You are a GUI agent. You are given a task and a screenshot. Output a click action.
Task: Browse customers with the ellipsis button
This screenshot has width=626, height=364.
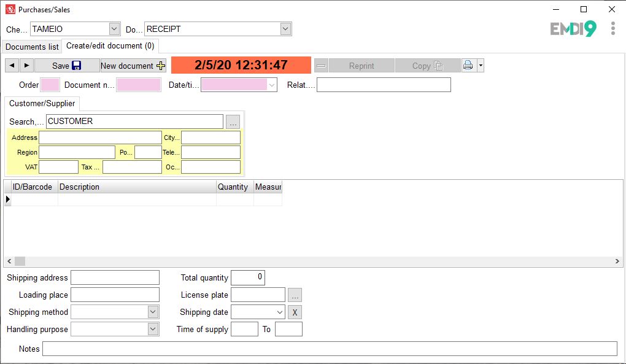point(233,122)
